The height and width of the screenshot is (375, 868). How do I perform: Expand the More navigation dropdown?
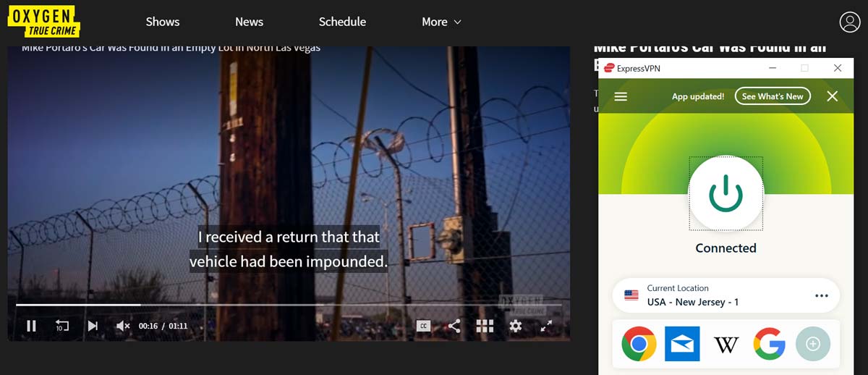pyautogui.click(x=441, y=22)
